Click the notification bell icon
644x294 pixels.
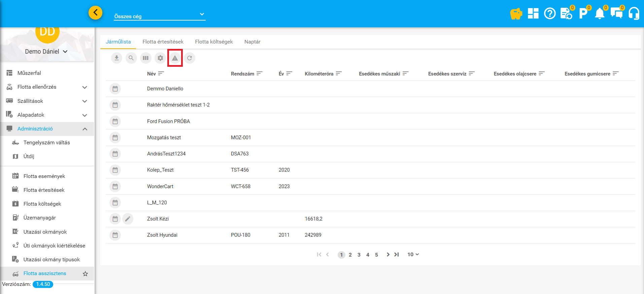(600, 14)
